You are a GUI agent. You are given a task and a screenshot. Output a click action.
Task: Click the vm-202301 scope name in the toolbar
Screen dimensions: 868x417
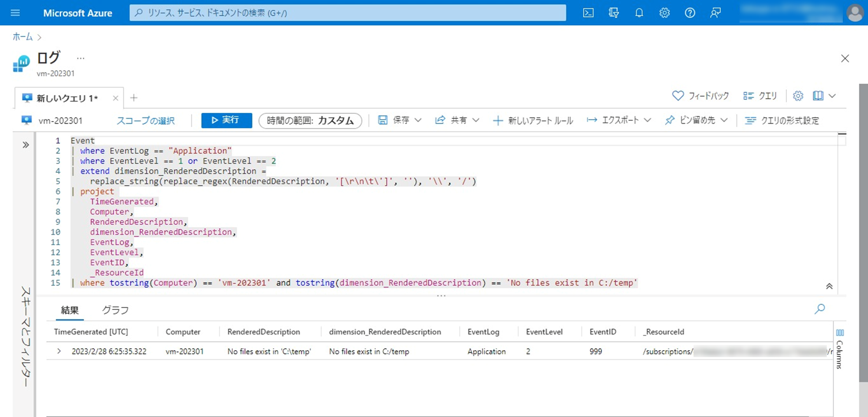pyautogui.click(x=60, y=121)
